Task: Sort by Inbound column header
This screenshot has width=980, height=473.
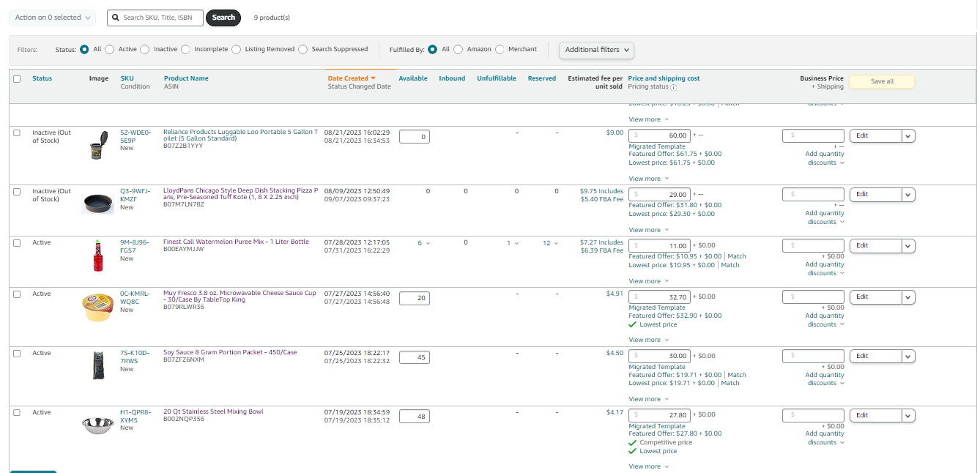Action: 452,78
